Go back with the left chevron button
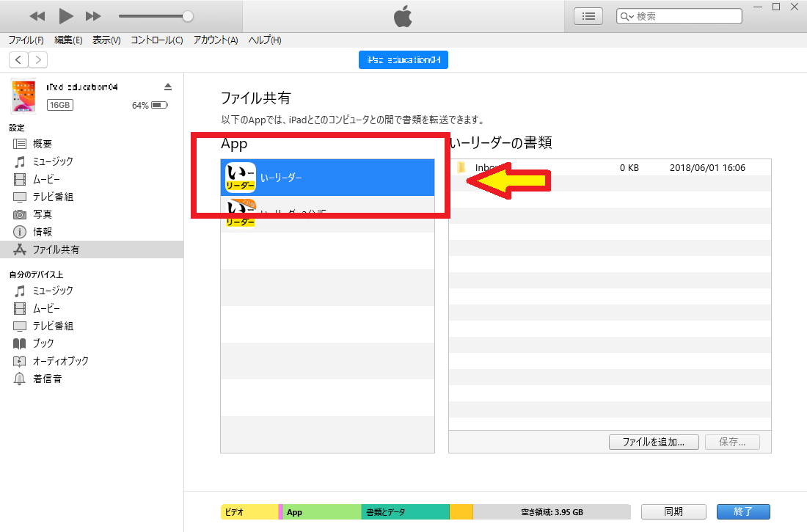This screenshot has width=807, height=532. point(18,59)
